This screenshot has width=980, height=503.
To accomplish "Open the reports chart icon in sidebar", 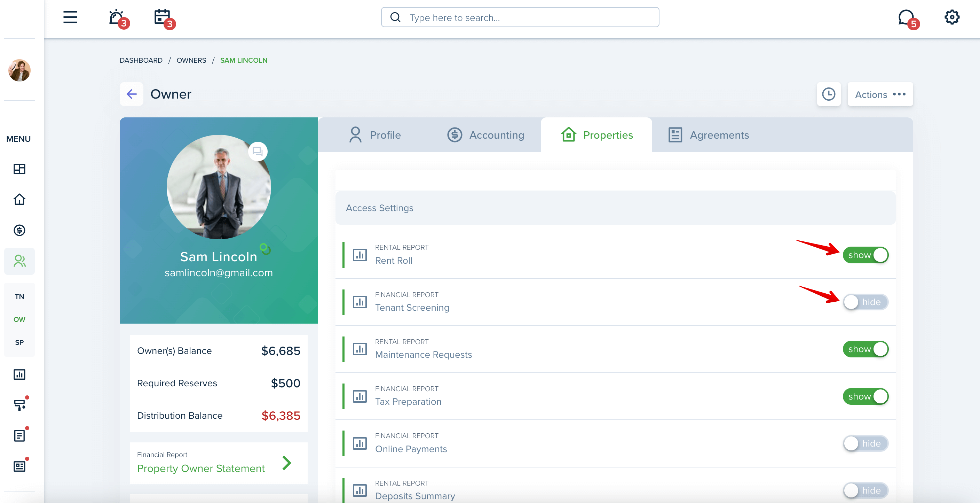I will tap(19, 375).
